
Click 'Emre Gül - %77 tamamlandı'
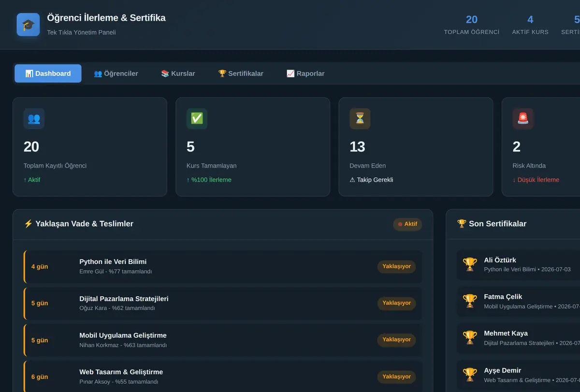[x=116, y=272]
